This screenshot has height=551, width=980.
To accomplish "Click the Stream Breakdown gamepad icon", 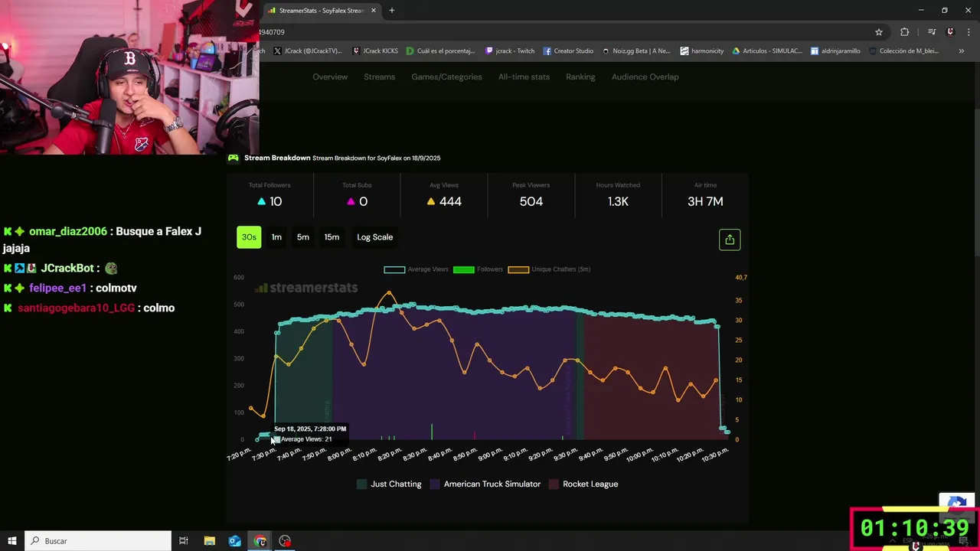I will click(x=234, y=158).
